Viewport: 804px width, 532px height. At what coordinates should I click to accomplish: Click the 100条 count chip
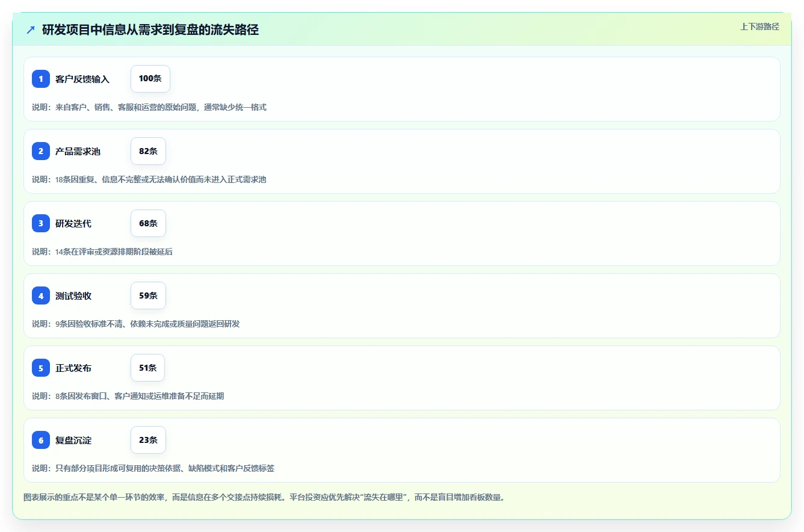pyautogui.click(x=150, y=79)
